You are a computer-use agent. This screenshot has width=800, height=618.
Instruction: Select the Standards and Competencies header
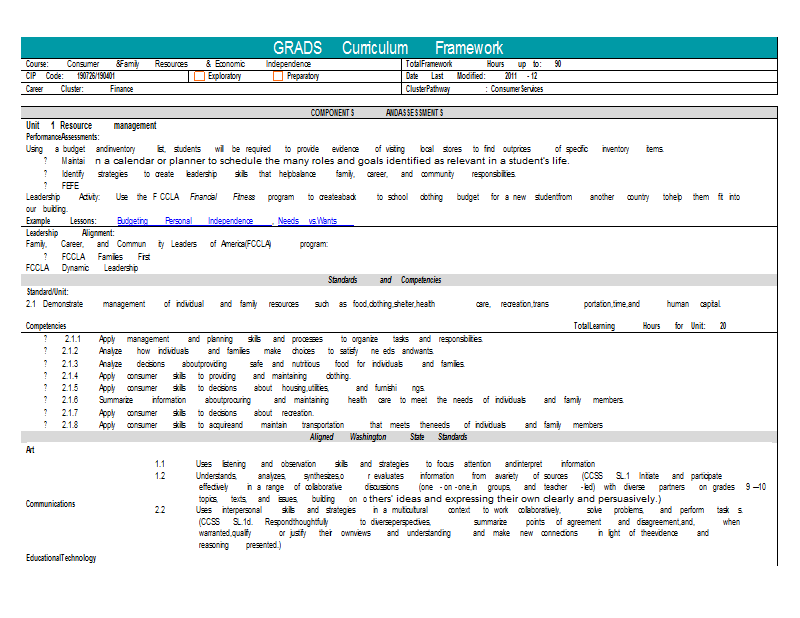point(384,280)
